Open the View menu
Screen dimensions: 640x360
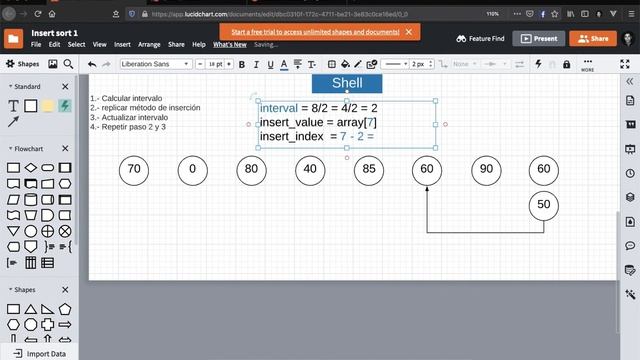(99, 44)
